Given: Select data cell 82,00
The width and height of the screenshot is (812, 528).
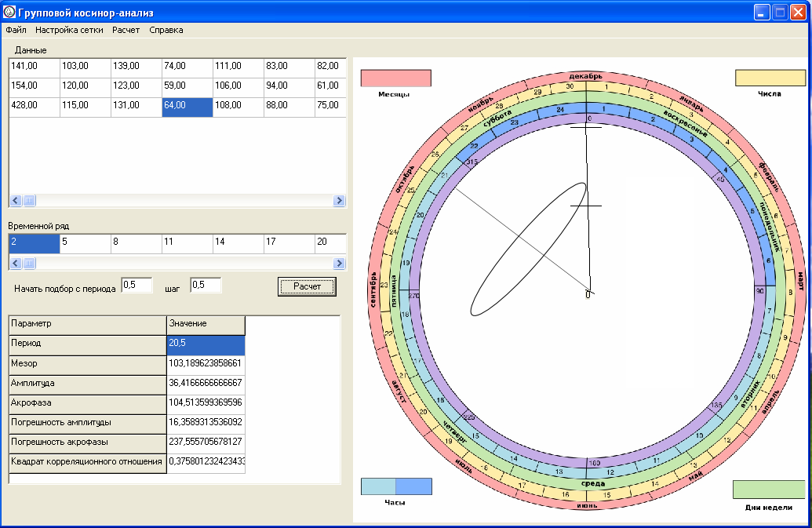Looking at the screenshot, I should (x=330, y=67).
